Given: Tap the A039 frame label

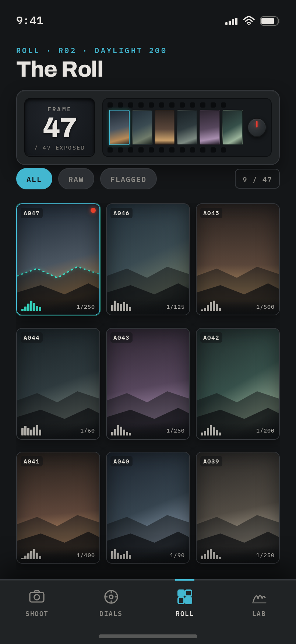Looking at the screenshot, I should coord(211,462).
